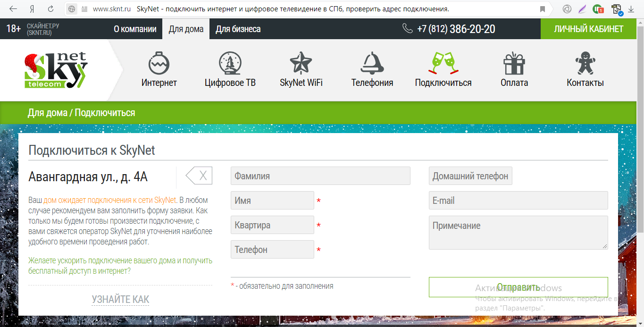644x327 pixels.
Task: Open the Цифровое ТВ snow globe icon
Action: tap(230, 63)
